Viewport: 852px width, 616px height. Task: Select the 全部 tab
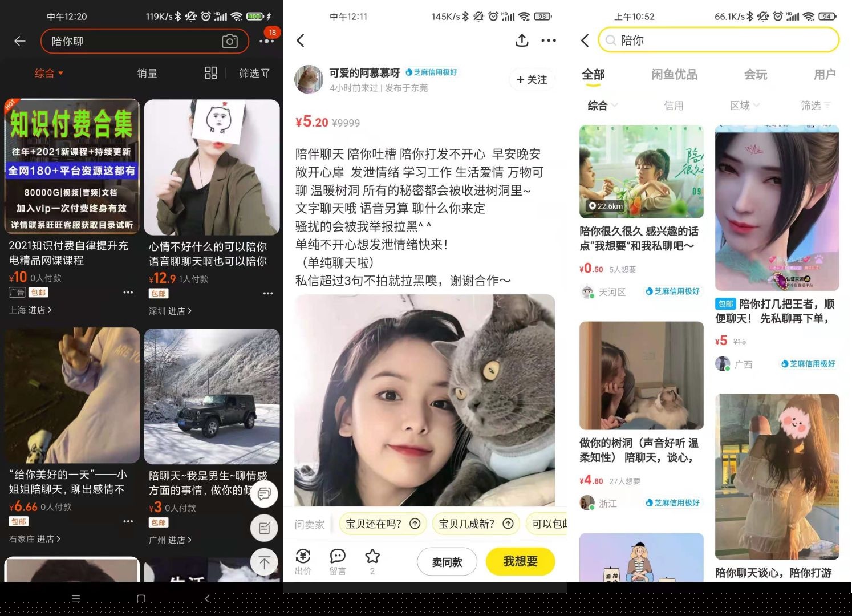point(593,75)
